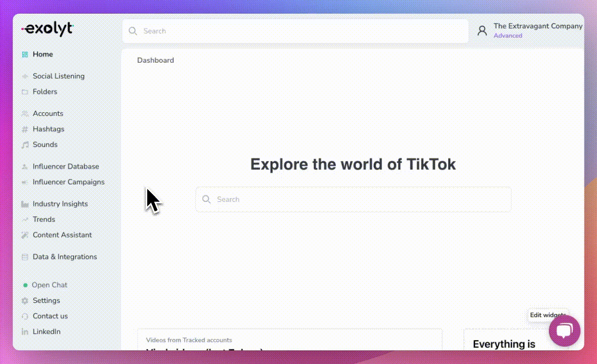Click the Folders folder icon
The image size is (597, 364).
click(25, 92)
